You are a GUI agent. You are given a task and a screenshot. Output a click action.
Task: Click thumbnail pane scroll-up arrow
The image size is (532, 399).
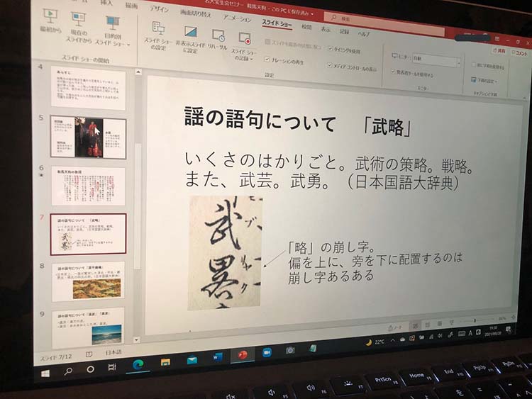pyautogui.click(x=138, y=72)
